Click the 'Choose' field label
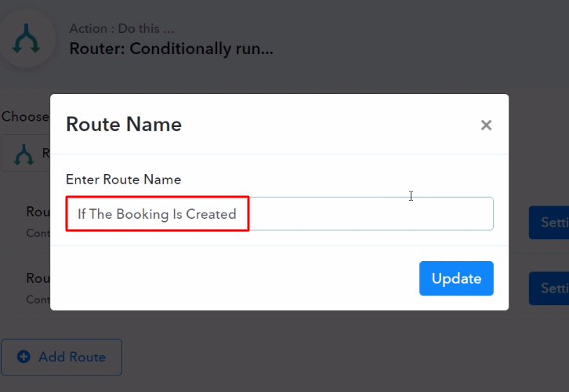Screen dimensions: 569x392 (25, 117)
